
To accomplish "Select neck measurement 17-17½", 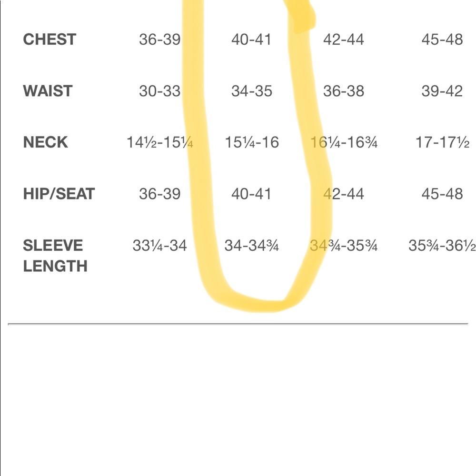I will coord(442,142).
